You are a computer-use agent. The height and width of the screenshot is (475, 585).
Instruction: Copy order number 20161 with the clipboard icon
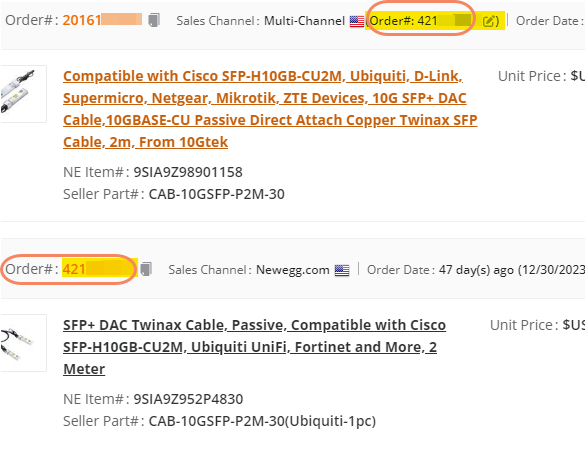(x=154, y=20)
